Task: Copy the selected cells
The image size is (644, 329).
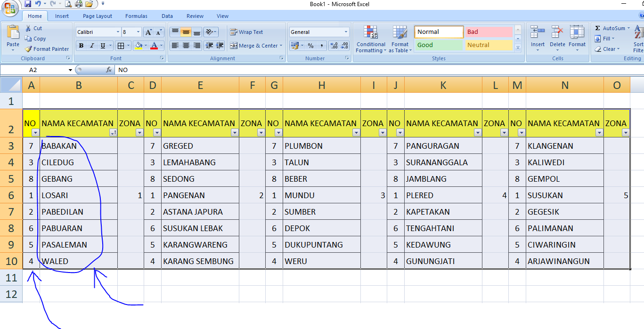Action: 35,39
